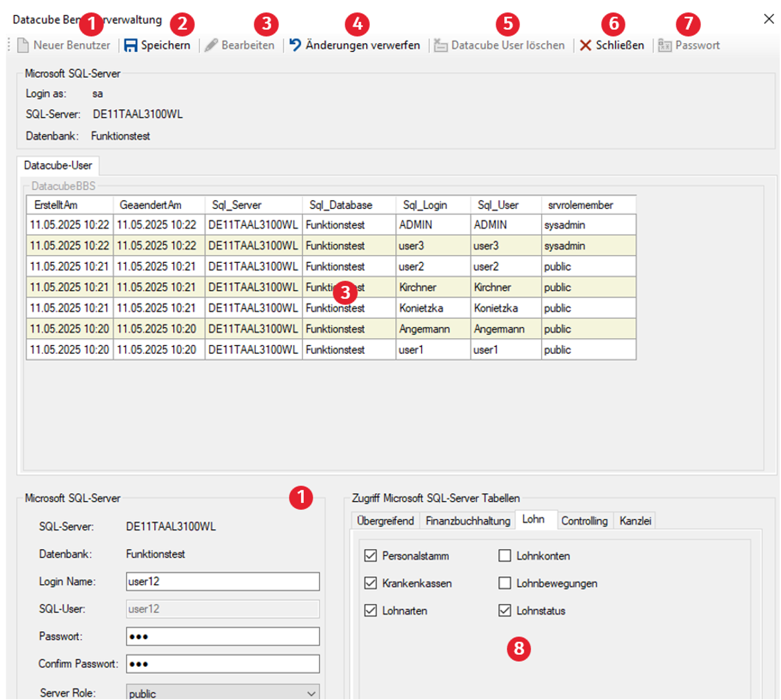Select the user3 Sql_Login cell
Screen dimensions: 781x700
pyautogui.click(x=433, y=246)
